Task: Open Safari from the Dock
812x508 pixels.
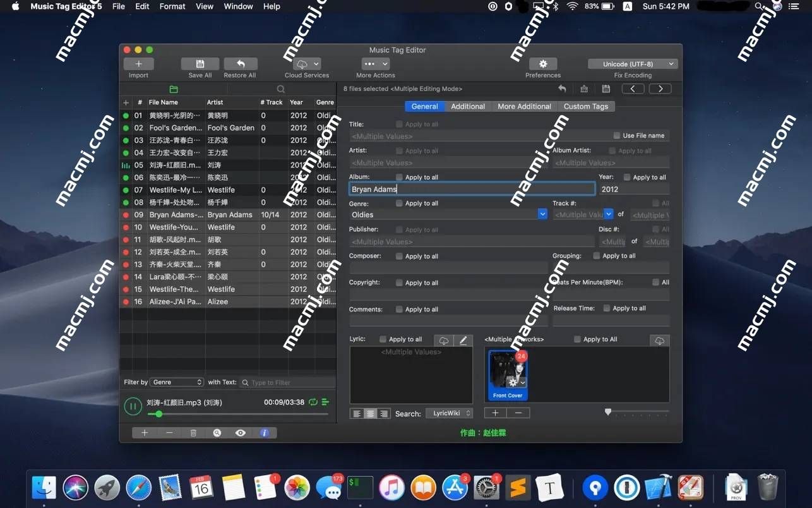Action: point(139,488)
